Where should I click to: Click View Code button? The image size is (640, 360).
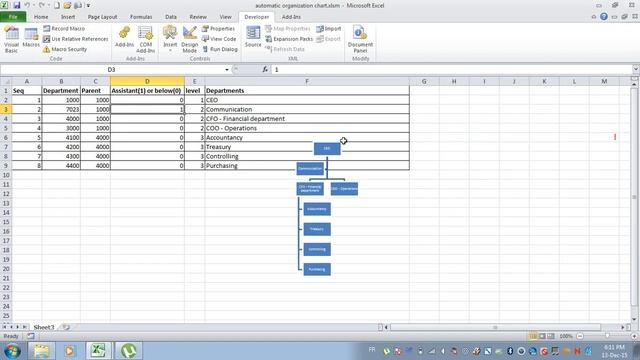tap(219, 39)
